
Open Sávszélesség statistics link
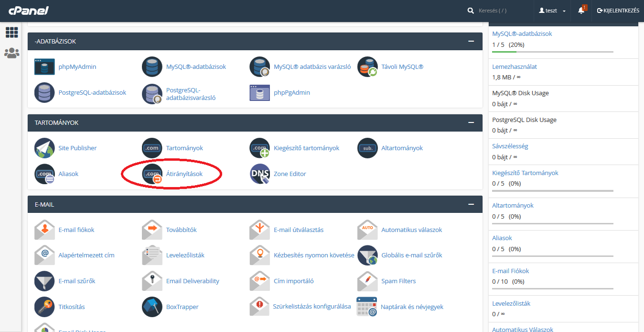click(x=510, y=146)
